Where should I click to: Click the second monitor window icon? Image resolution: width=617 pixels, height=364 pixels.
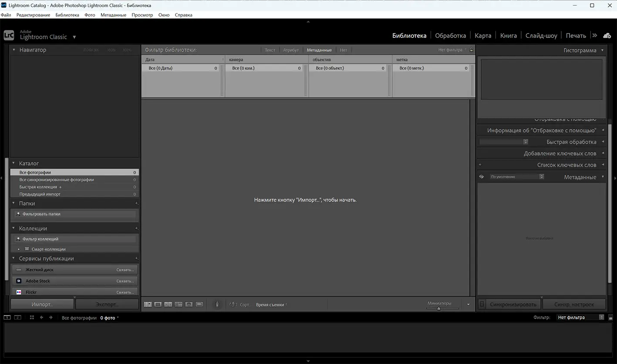pyautogui.click(x=18, y=317)
